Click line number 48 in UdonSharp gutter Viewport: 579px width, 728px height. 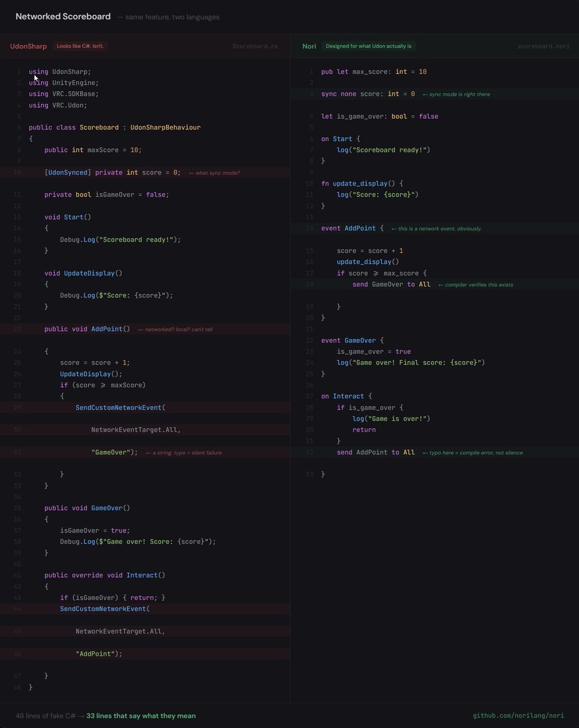[x=16, y=687]
